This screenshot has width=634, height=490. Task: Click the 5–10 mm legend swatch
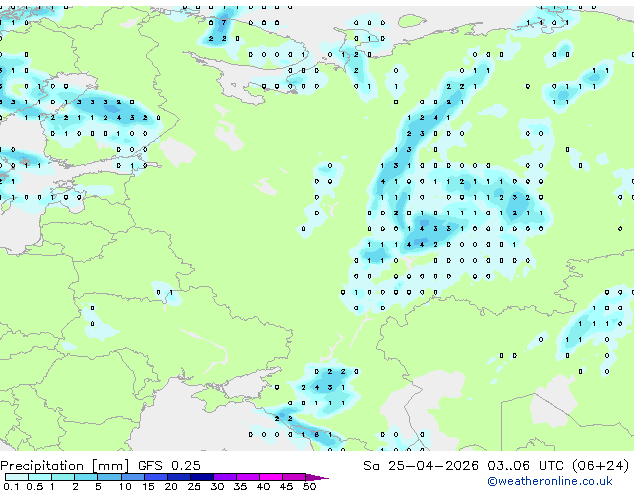click(110, 477)
